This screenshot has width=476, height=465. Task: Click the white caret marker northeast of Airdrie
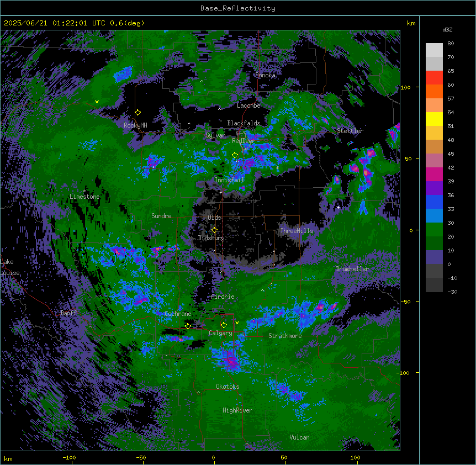coord(263,290)
